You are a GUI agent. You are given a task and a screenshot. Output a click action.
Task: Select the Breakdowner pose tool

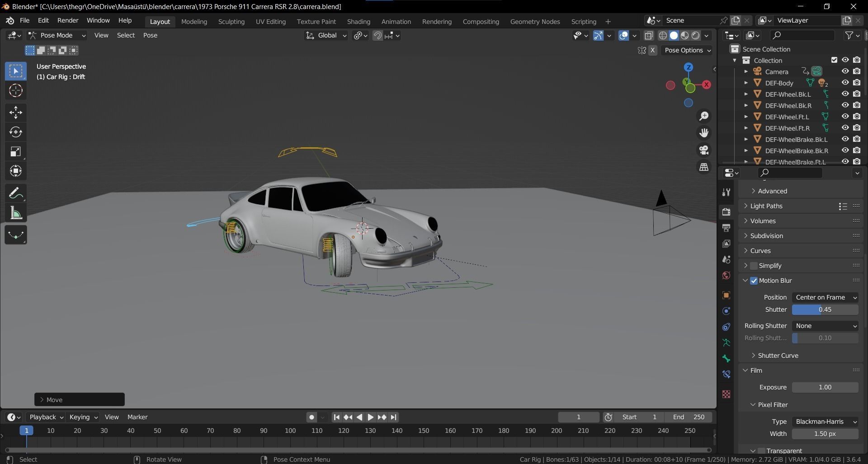pos(16,235)
